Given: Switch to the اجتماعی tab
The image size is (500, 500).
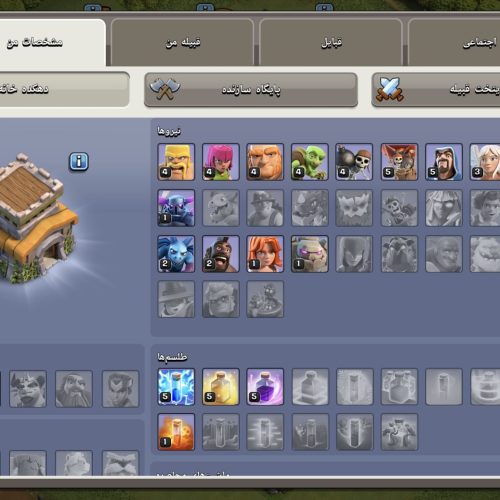Looking at the screenshot, I should tap(454, 42).
